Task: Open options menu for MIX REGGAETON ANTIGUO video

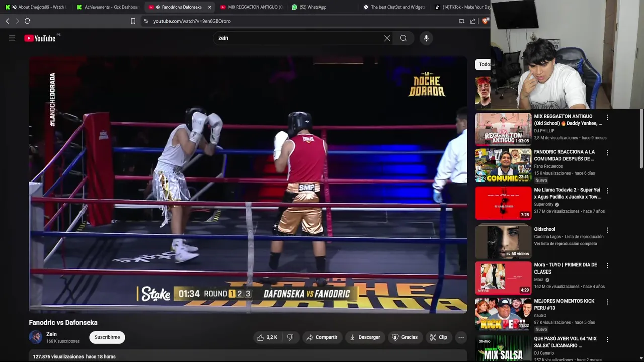Action: tap(607, 117)
